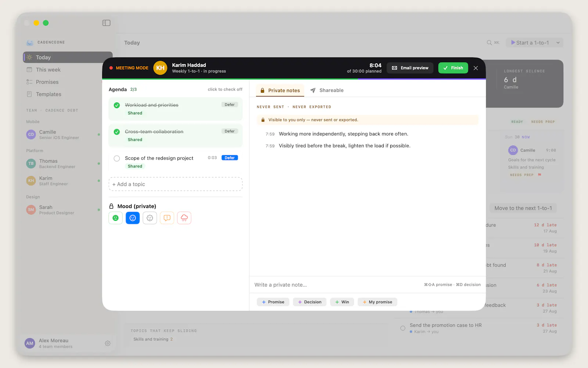The image size is (588, 368).
Task: Open Thomas Backend Engineer entry
Action: click(63, 164)
